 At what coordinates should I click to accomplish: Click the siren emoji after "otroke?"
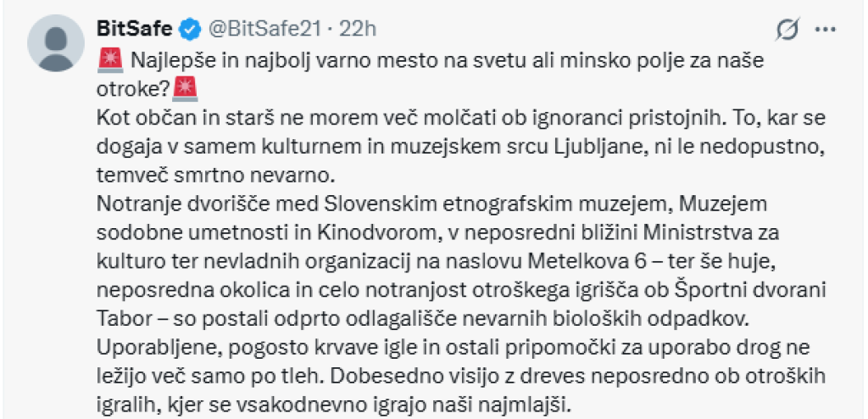tap(185, 88)
